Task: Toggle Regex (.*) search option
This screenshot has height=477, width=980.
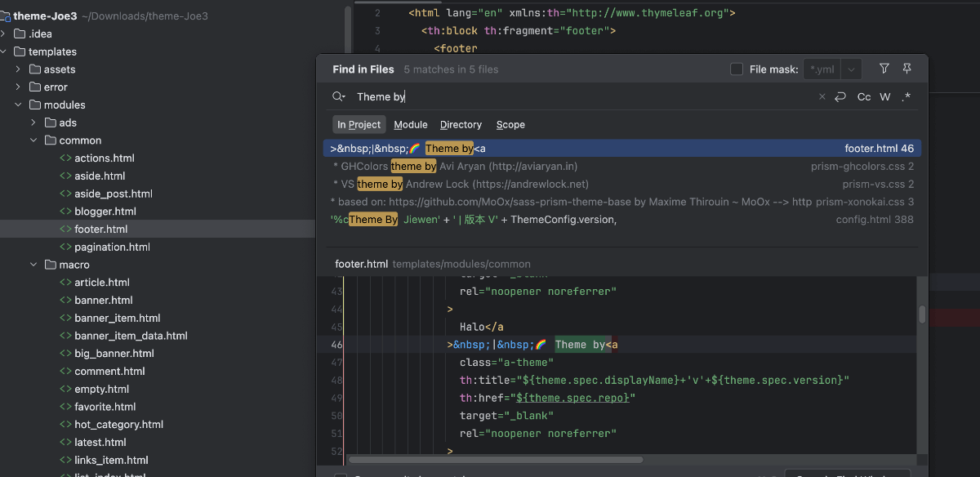Action: pyautogui.click(x=906, y=97)
